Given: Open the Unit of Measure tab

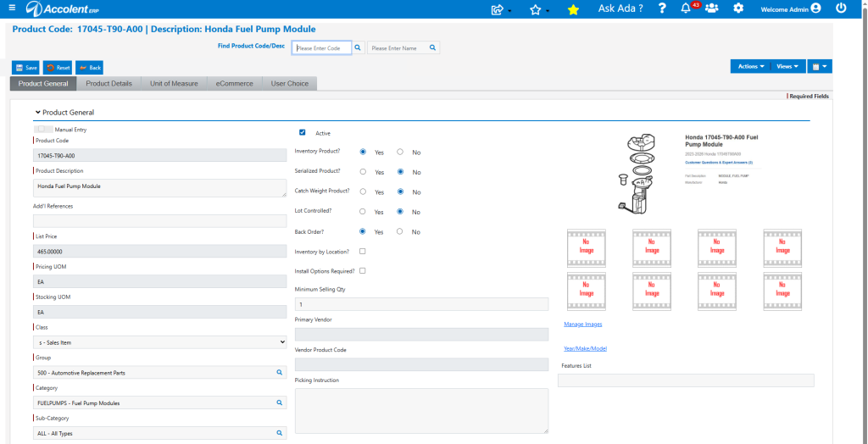Looking at the screenshot, I should coord(174,84).
